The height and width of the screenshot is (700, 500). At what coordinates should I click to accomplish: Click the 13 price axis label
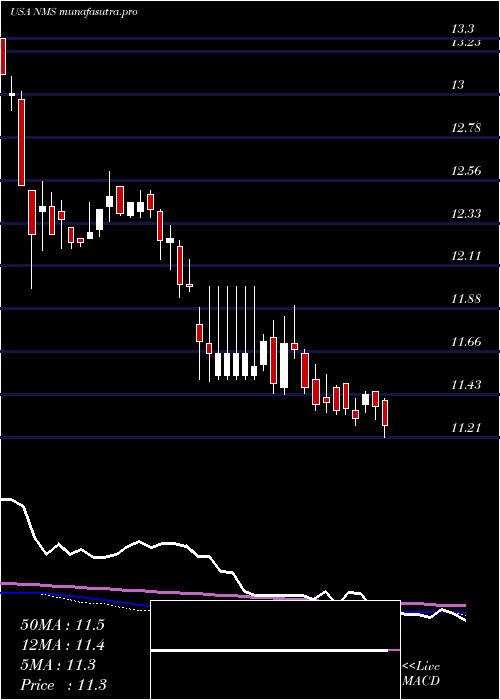point(458,85)
